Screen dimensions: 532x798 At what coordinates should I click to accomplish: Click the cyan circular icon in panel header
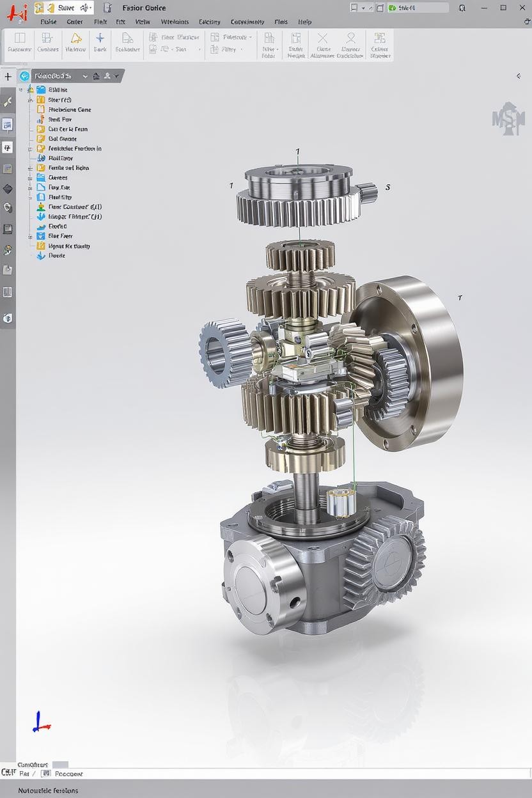point(25,76)
